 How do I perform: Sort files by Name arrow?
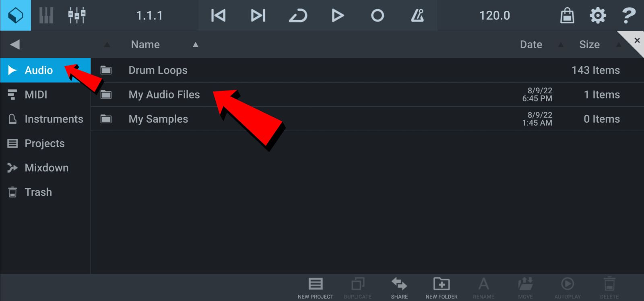click(x=196, y=45)
